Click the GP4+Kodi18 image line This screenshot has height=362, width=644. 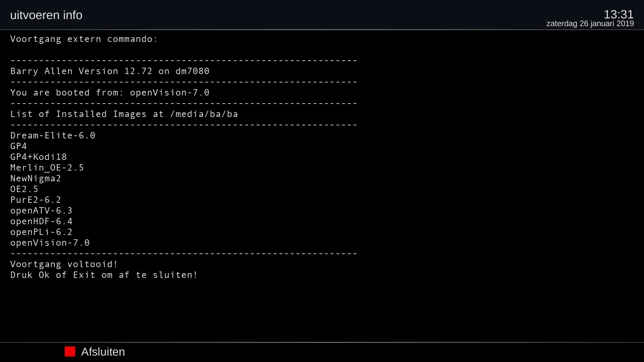pyautogui.click(x=39, y=157)
